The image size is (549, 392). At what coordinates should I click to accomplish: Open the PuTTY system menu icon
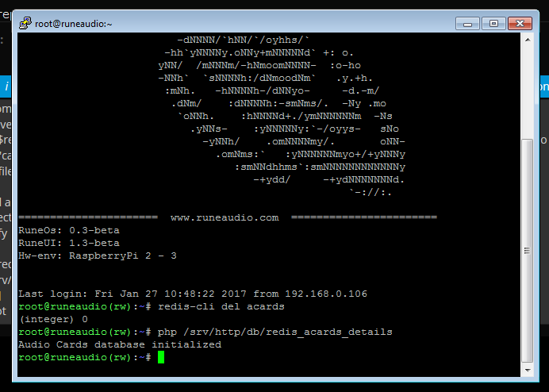click(25, 24)
